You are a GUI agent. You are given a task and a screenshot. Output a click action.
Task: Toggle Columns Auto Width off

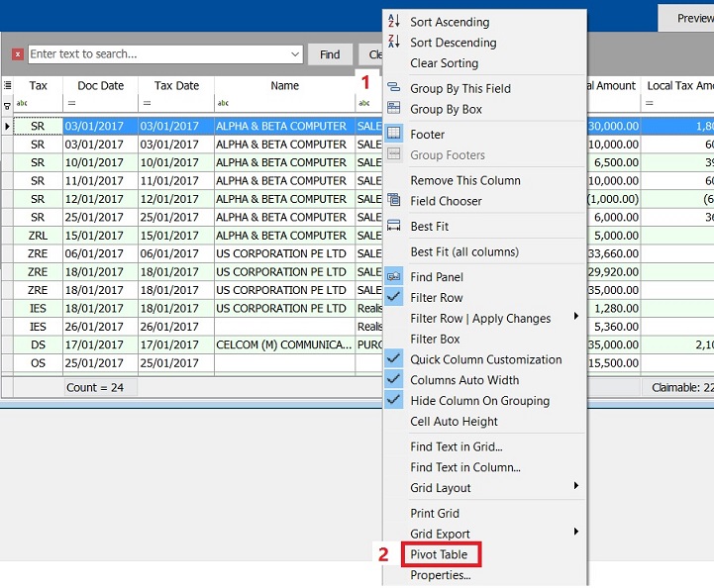464,380
